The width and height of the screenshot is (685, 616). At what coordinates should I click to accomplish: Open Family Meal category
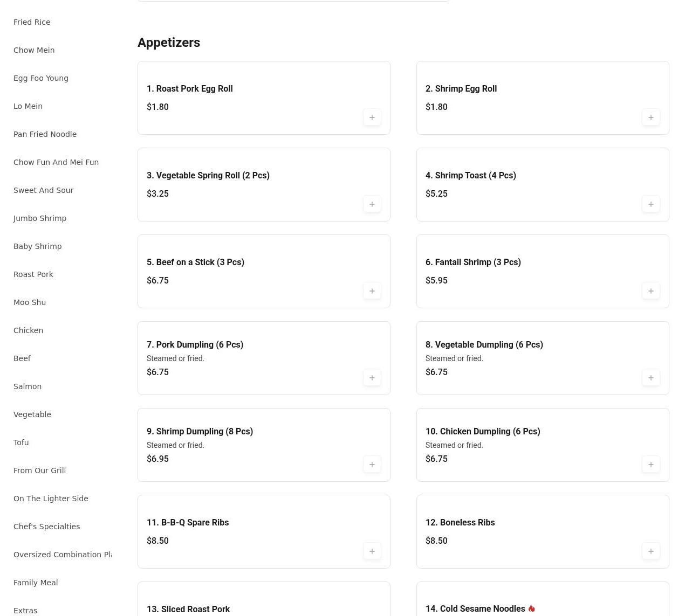tap(36, 583)
